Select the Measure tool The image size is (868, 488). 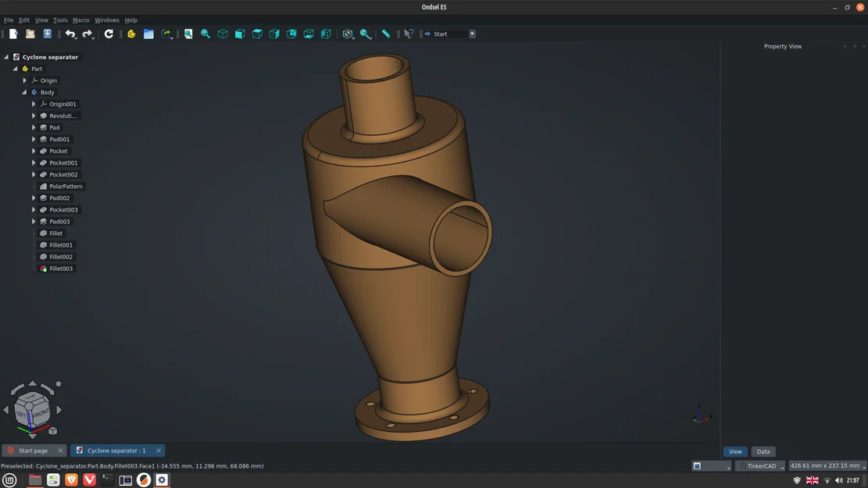tap(386, 34)
